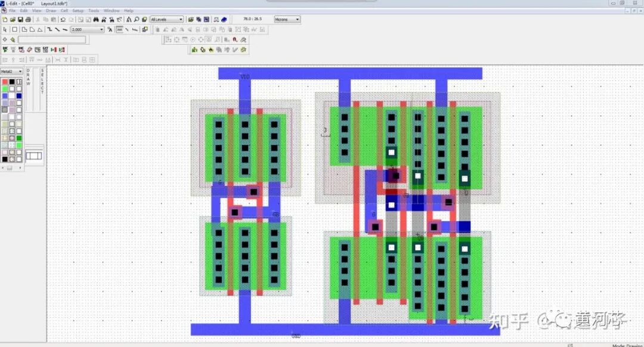Open the Setup menu
The height and width of the screenshot is (347, 644).
click(78, 11)
